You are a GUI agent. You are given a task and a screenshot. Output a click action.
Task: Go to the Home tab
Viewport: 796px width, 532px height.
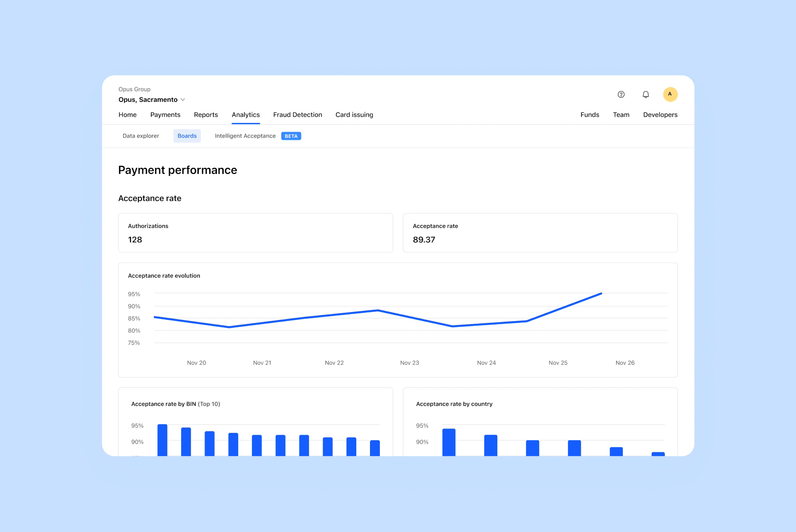[x=128, y=115]
